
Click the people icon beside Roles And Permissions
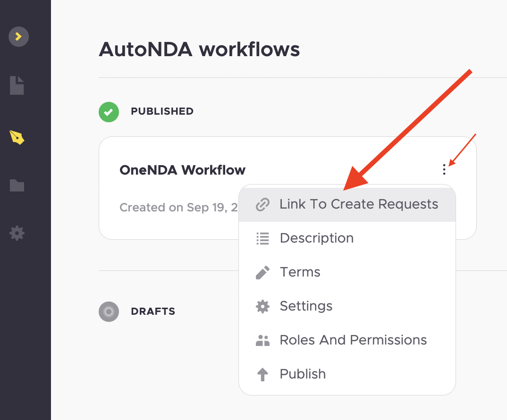[x=262, y=340]
